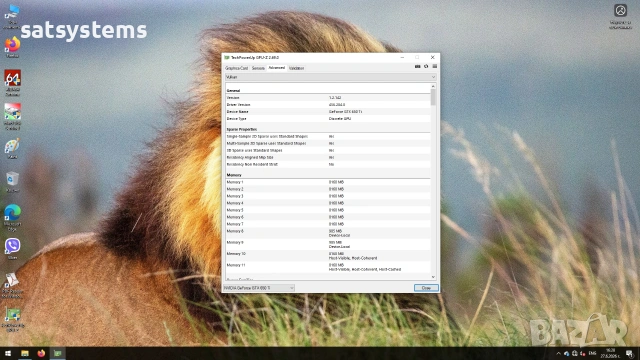Open Viber desktop shortcut
Screen dimensions: 640x360
pos(12,249)
